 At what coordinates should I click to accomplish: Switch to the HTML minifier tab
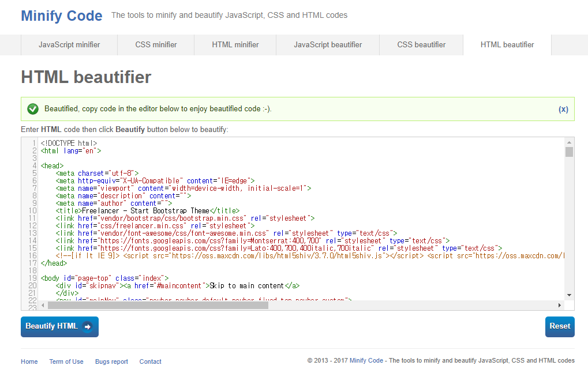[235, 45]
